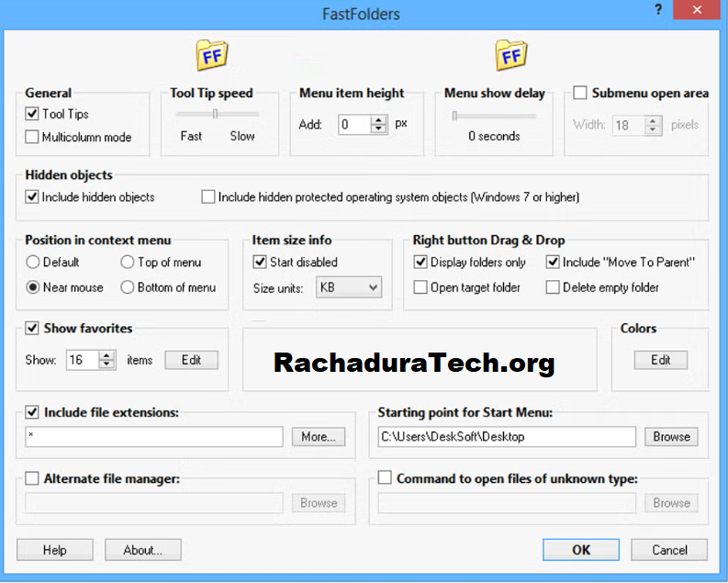Open Help

[x=55, y=550]
